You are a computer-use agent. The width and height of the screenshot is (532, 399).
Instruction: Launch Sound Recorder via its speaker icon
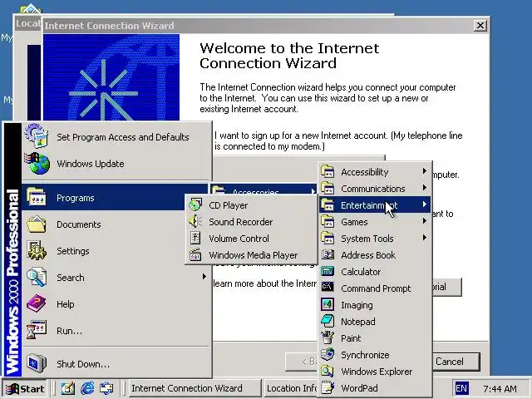click(x=195, y=222)
